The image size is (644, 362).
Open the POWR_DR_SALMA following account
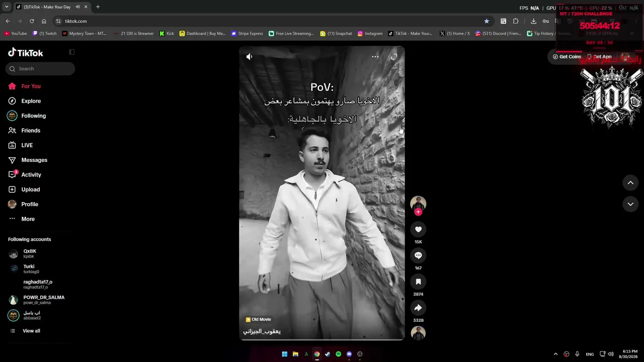[x=36, y=300]
